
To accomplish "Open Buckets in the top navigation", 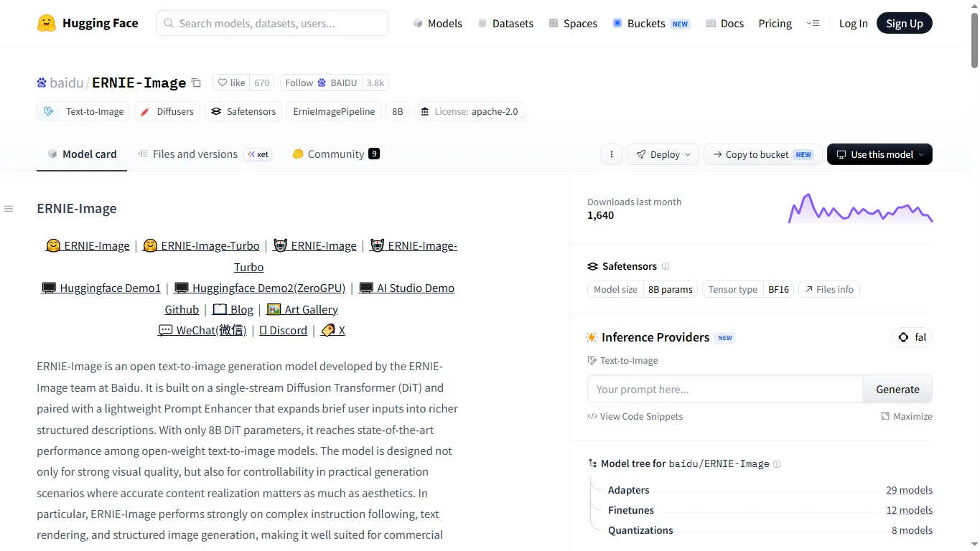I will pyautogui.click(x=650, y=23).
